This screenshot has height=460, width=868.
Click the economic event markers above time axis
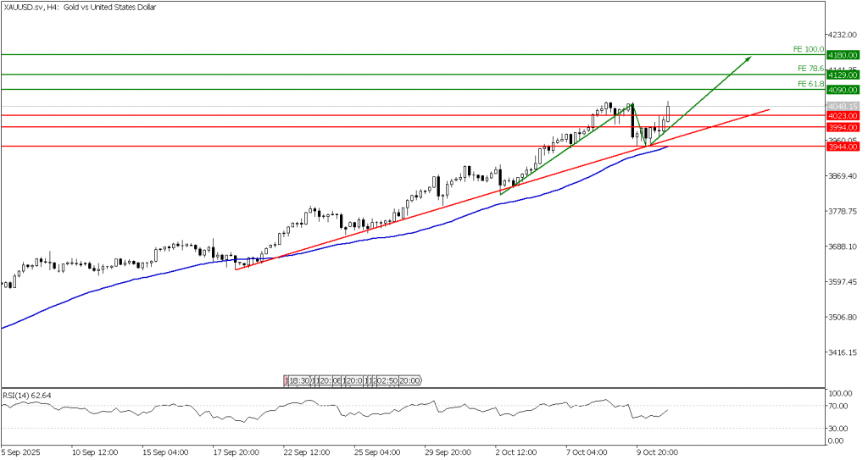[x=353, y=381]
